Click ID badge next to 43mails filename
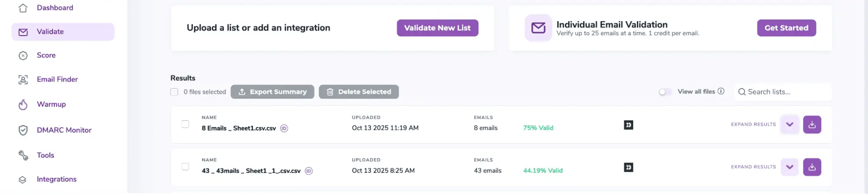 (309, 171)
